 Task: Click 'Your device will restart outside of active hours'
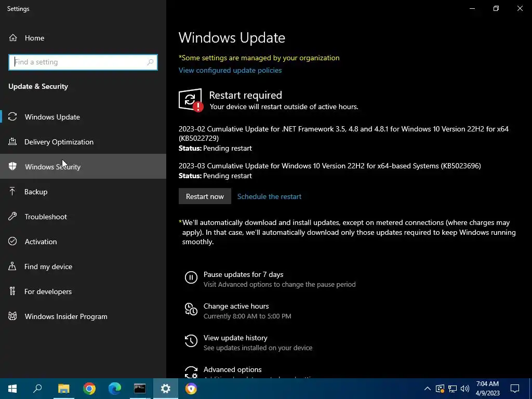tap(284, 107)
